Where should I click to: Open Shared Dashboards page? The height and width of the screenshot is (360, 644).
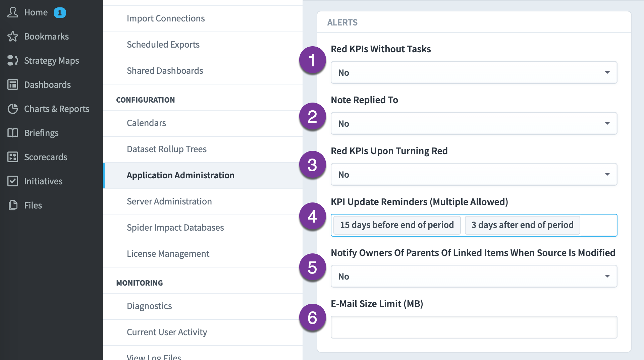click(x=203, y=71)
